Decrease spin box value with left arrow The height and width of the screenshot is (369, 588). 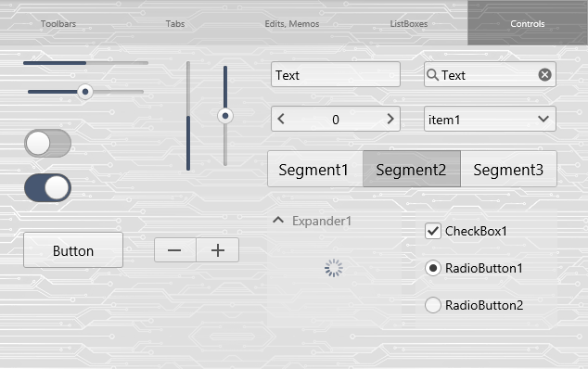point(281,119)
